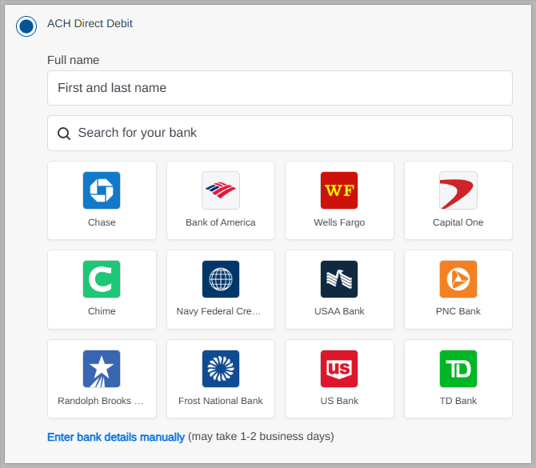The height and width of the screenshot is (468, 536).
Task: Select the Capital One logo icon
Action: click(458, 190)
